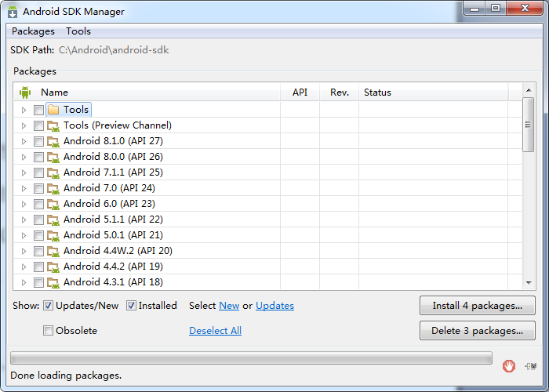Viewport: 549px width, 392px height.
Task: Check the Android 7.0 (API 24) checkbox
Action: point(38,188)
